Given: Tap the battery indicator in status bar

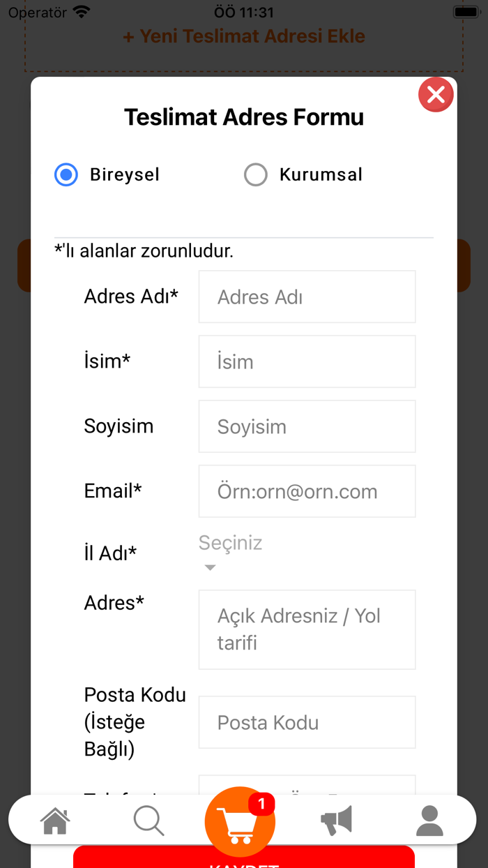Looking at the screenshot, I should tap(466, 10).
